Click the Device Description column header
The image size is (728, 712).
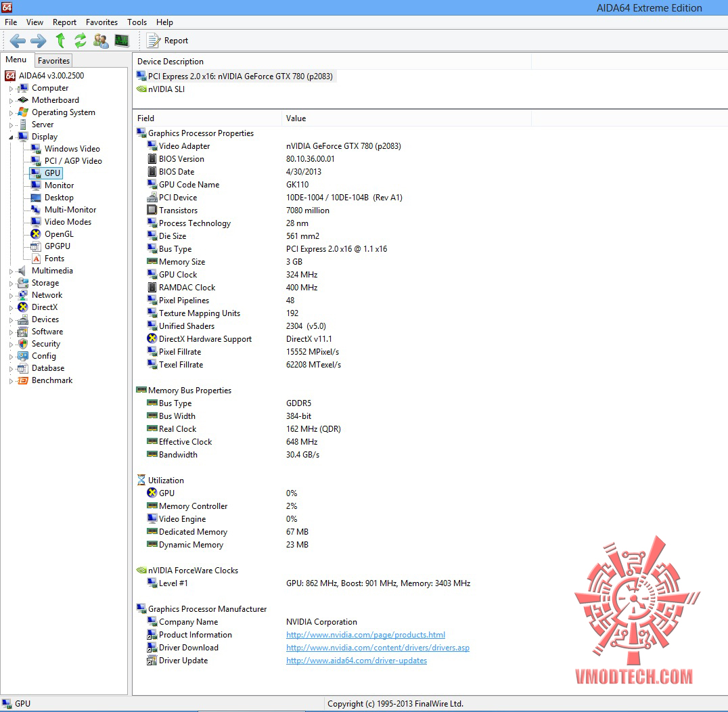coord(332,62)
